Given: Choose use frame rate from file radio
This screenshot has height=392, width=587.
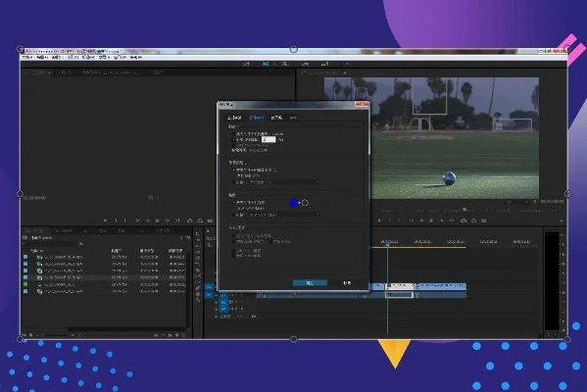Looking at the screenshot, I should pos(233,133).
